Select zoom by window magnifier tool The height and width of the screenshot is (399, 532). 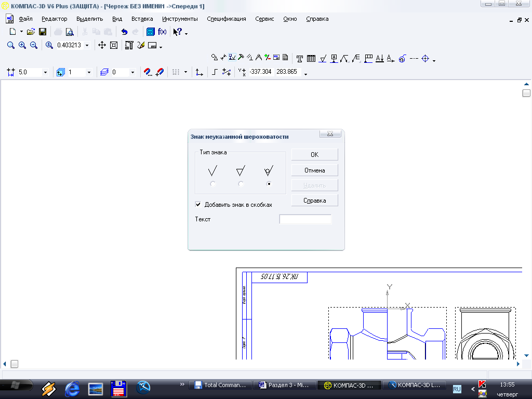11,45
